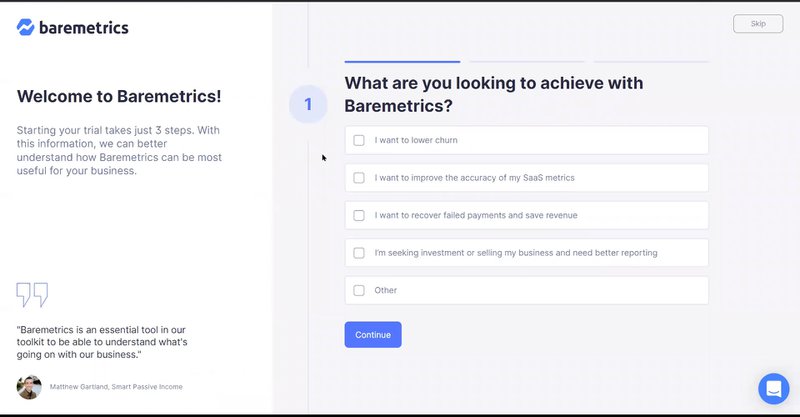Viewport: 800px width, 417px height.
Task: Check "I want to lower churn"
Action: [359, 140]
